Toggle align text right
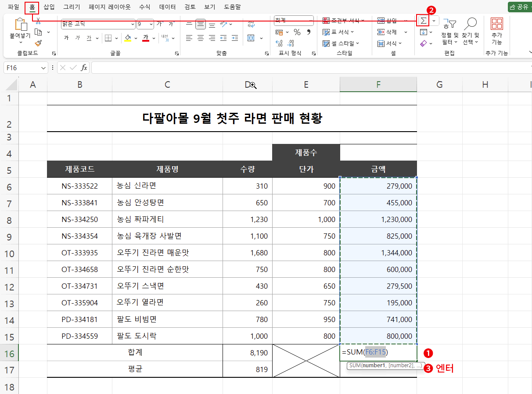The width and height of the screenshot is (532, 394). click(212, 38)
